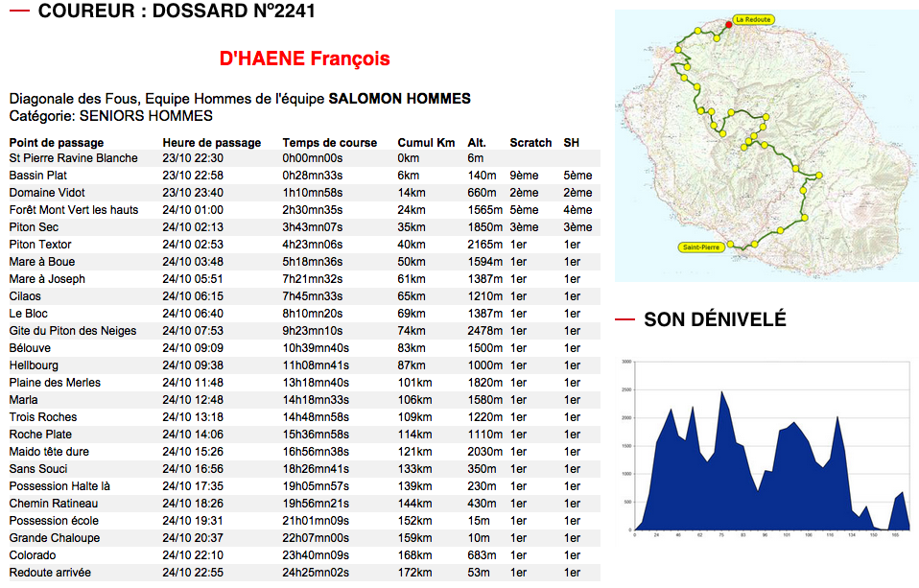Click the Heure de passage column header
Screen dimensions: 919x588
[211, 142]
